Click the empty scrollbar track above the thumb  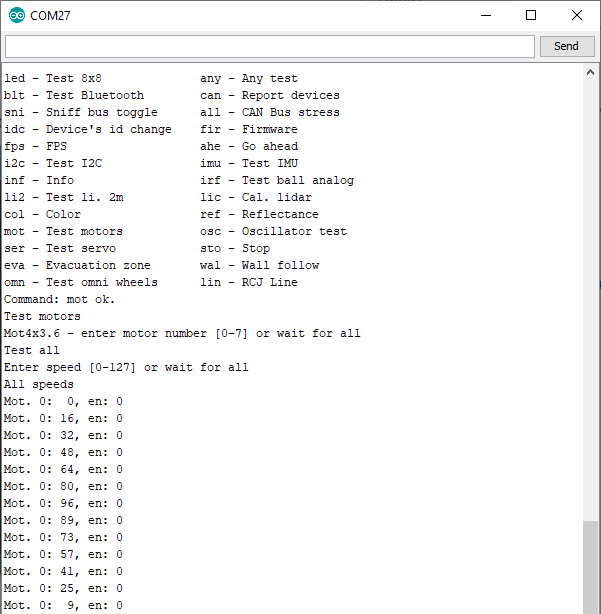point(591,300)
